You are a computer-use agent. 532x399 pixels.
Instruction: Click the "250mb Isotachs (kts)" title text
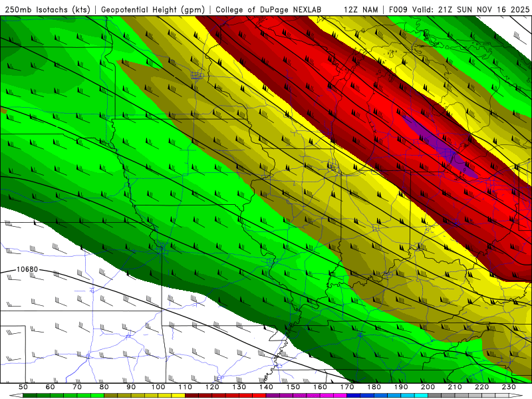(48, 10)
